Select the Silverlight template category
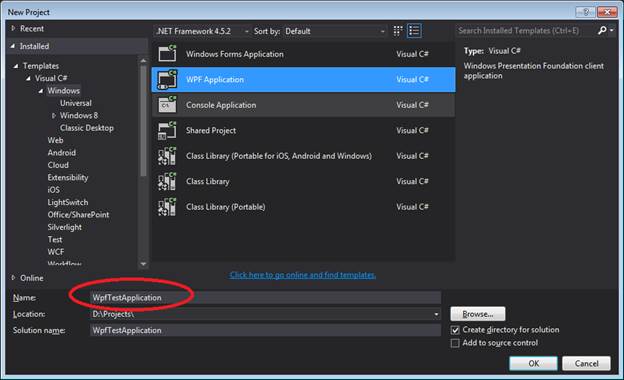This screenshot has height=380, width=624. (64, 227)
